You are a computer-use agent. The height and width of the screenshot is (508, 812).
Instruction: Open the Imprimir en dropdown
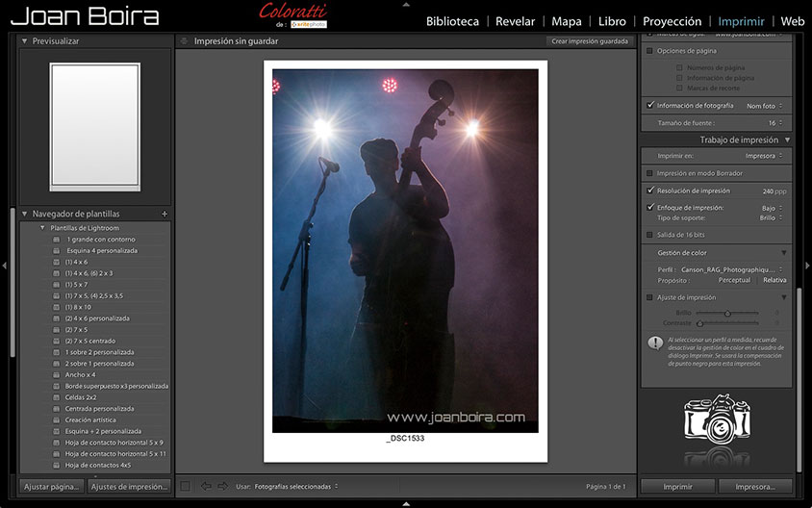pyautogui.click(x=764, y=156)
